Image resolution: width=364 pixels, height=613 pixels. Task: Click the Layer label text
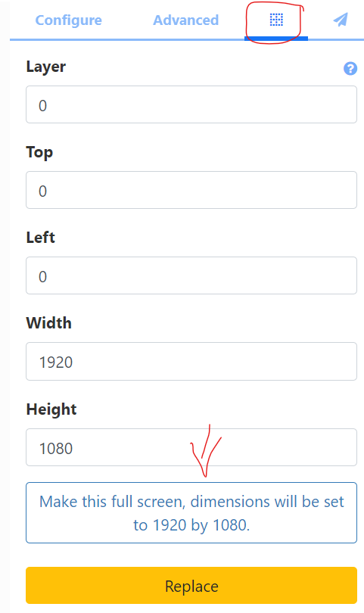[45, 67]
